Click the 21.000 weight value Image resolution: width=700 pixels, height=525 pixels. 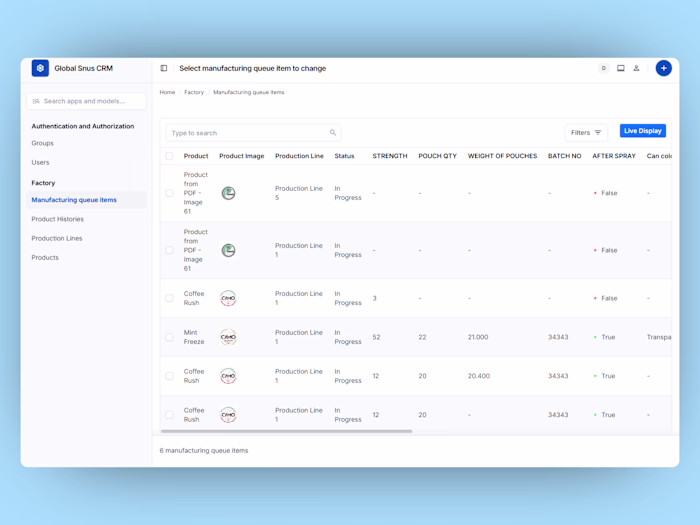478,337
